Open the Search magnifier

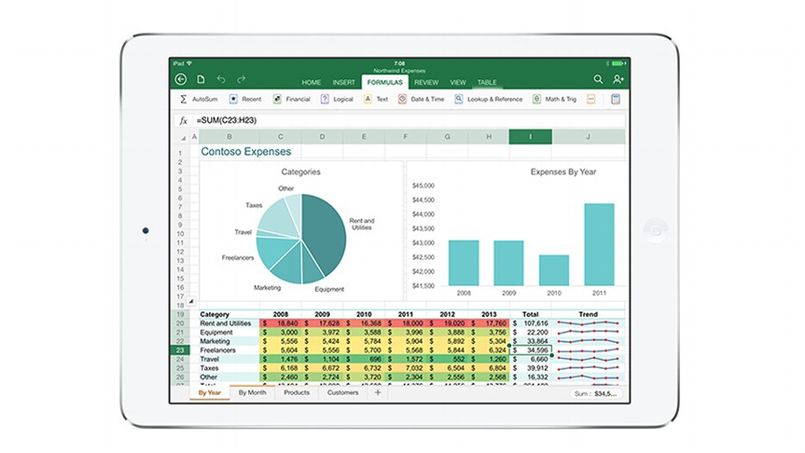pyautogui.click(x=598, y=79)
